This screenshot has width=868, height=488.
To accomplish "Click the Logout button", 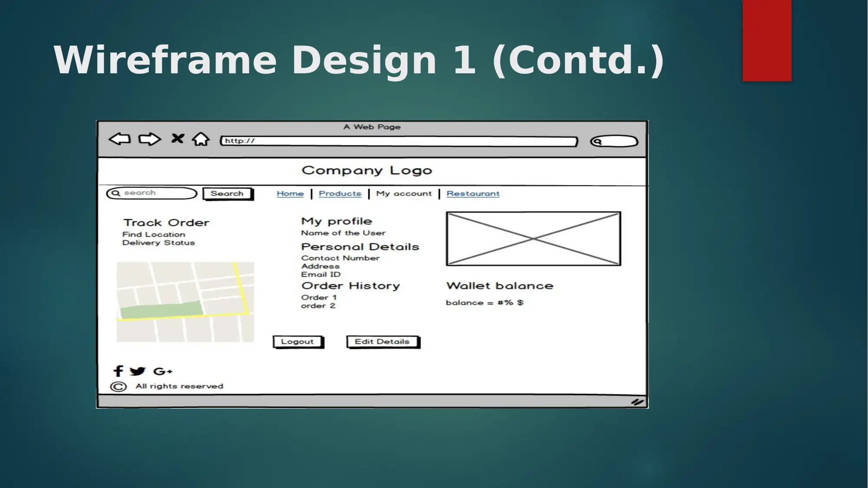I will tap(298, 341).
